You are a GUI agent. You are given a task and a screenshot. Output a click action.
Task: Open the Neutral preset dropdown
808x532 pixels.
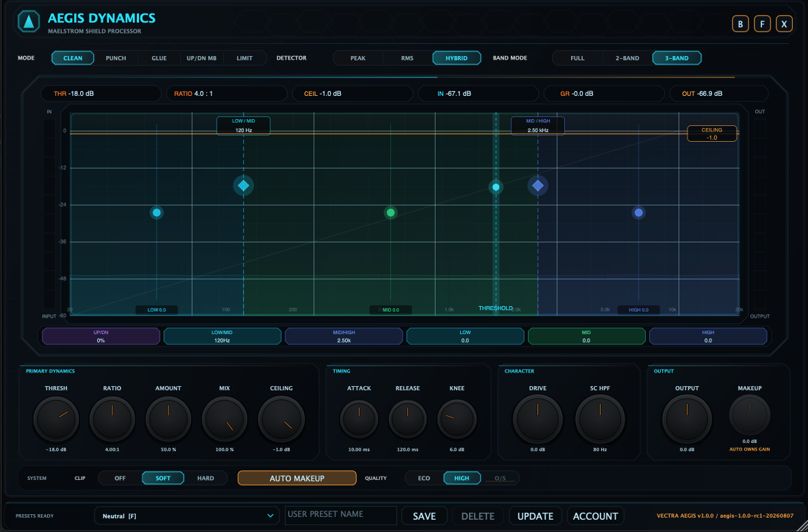(186, 516)
